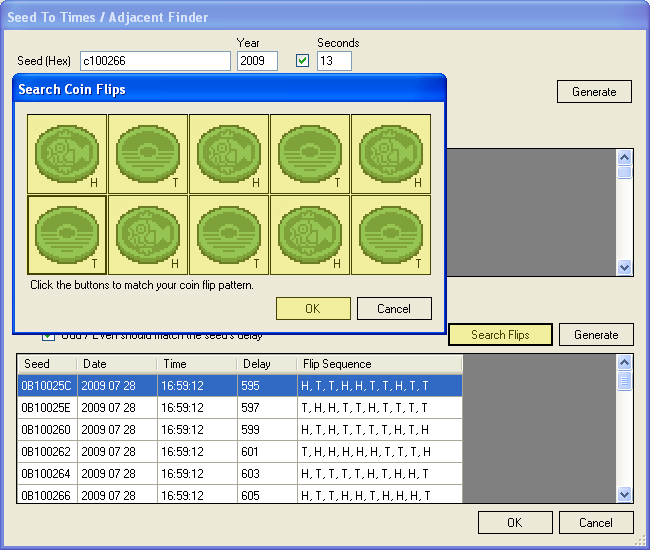Viewport: 650px width, 550px height.
Task: Toggle the second top-row coin showing tails
Action: point(147,153)
